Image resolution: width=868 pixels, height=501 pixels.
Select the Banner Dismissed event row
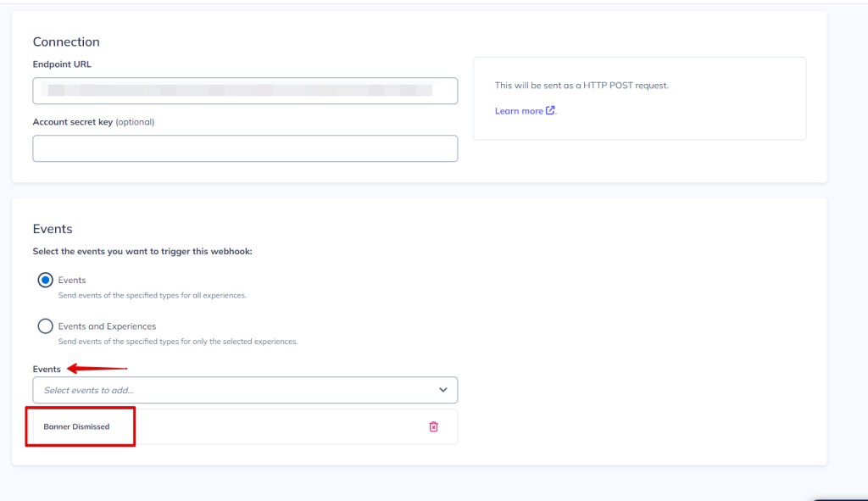77,426
